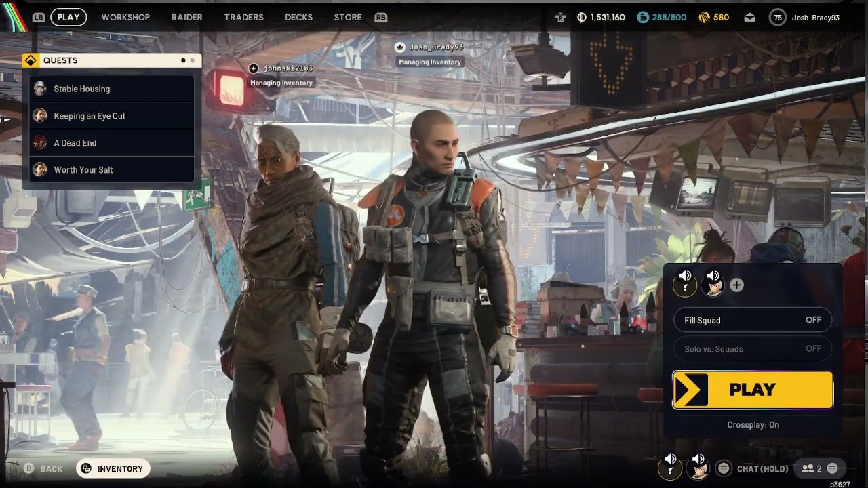Start matchmaking with the yellow PLAY button

pos(753,390)
